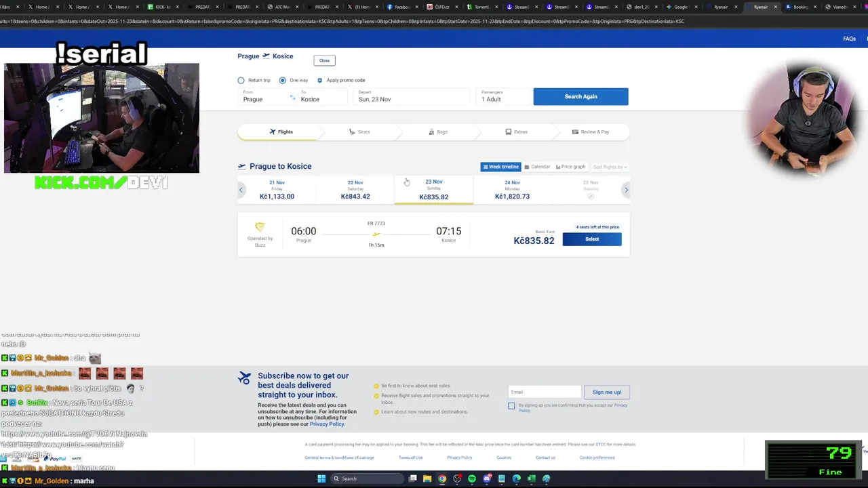
Task: Open Google Chrome from the taskbar
Action: click(442, 479)
